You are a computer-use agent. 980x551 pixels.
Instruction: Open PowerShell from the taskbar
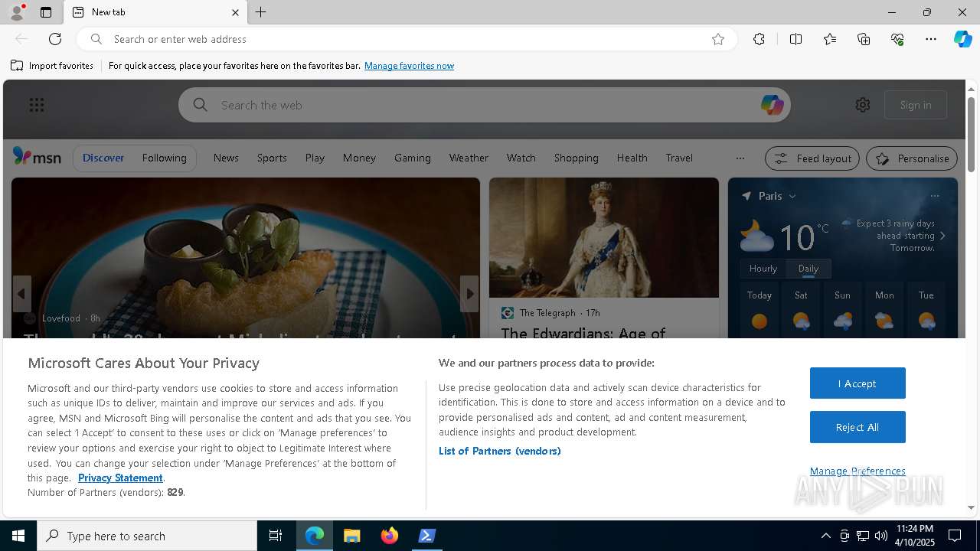[x=427, y=536]
